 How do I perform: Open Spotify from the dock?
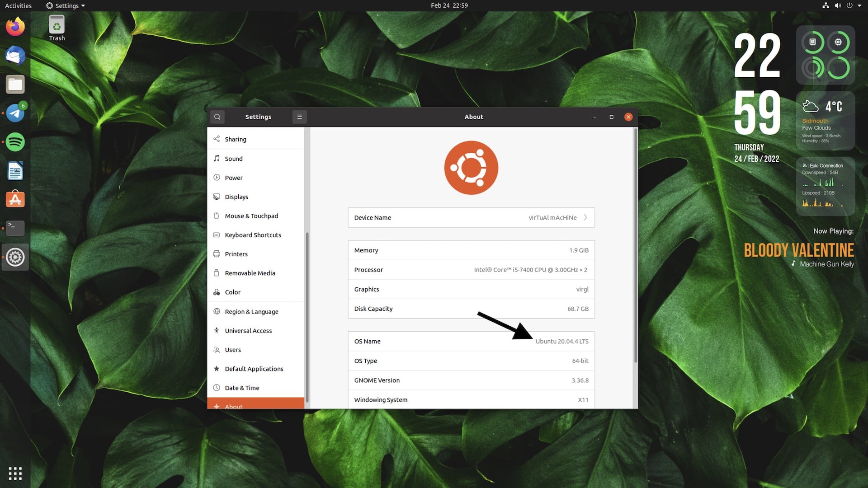(x=15, y=142)
